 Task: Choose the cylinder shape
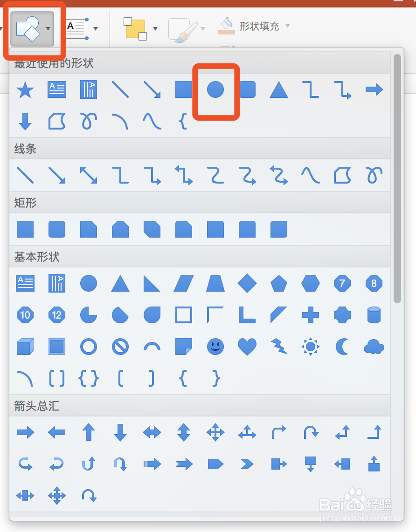[374, 315]
